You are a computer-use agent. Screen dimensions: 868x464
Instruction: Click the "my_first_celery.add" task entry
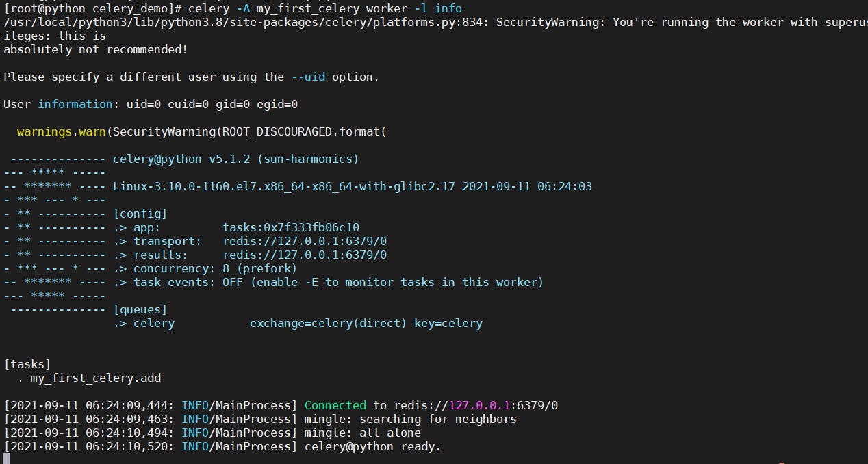pyautogui.click(x=96, y=378)
